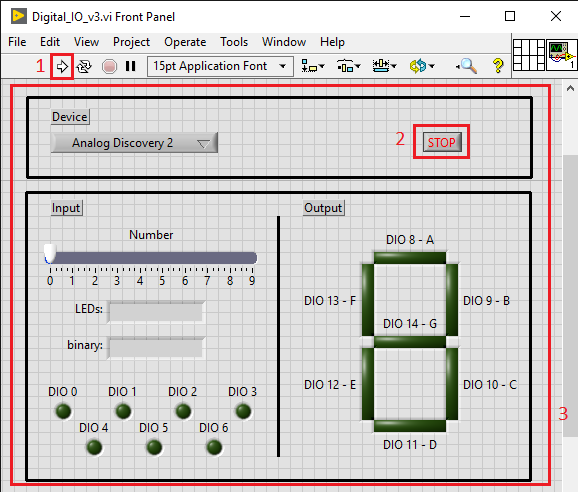The height and width of the screenshot is (492, 578).
Task: Open the Align Objects menu
Action: (313, 66)
